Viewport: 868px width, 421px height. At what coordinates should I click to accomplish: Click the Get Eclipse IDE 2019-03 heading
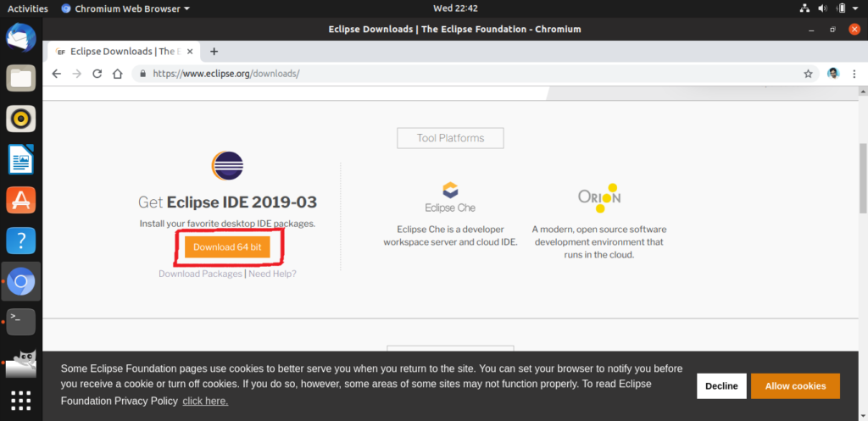227,202
